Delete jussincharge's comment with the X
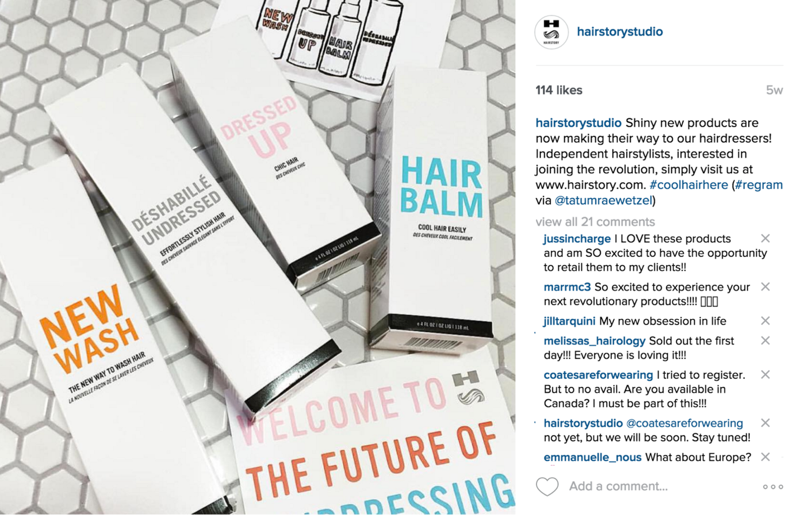The height and width of the screenshot is (515, 812). [765, 239]
